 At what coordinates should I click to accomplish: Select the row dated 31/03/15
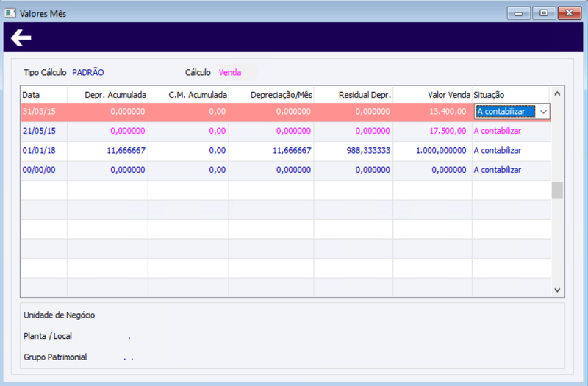[286, 112]
